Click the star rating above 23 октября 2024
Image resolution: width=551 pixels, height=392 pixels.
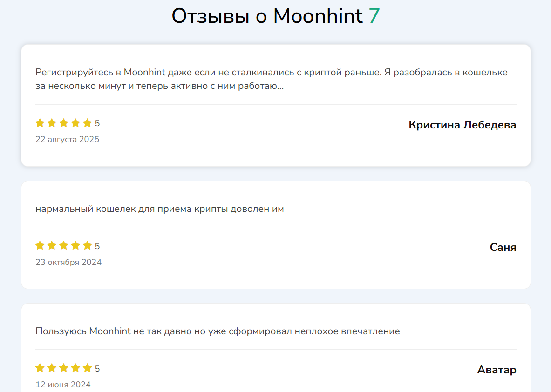tap(64, 245)
